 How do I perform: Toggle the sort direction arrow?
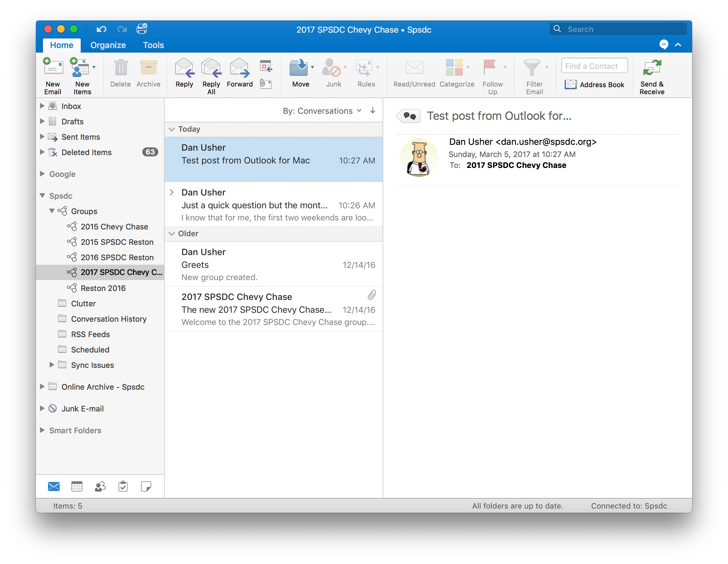pos(372,110)
